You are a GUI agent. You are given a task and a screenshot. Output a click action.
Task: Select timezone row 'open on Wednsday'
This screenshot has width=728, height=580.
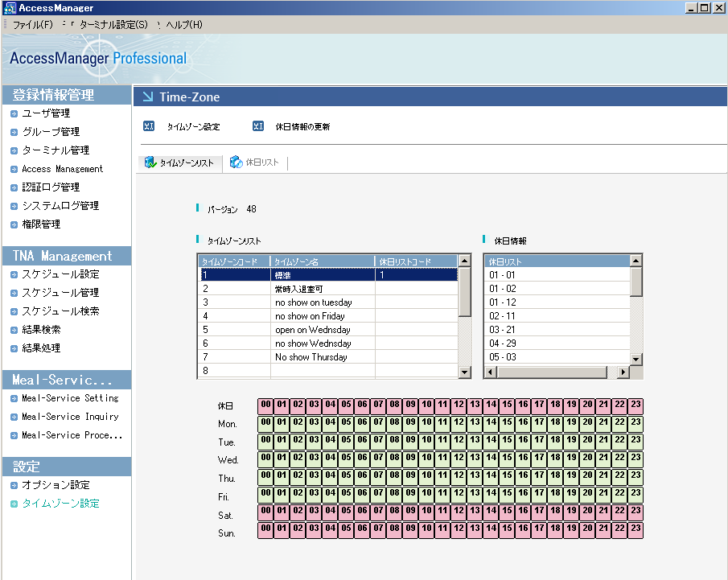click(327, 330)
